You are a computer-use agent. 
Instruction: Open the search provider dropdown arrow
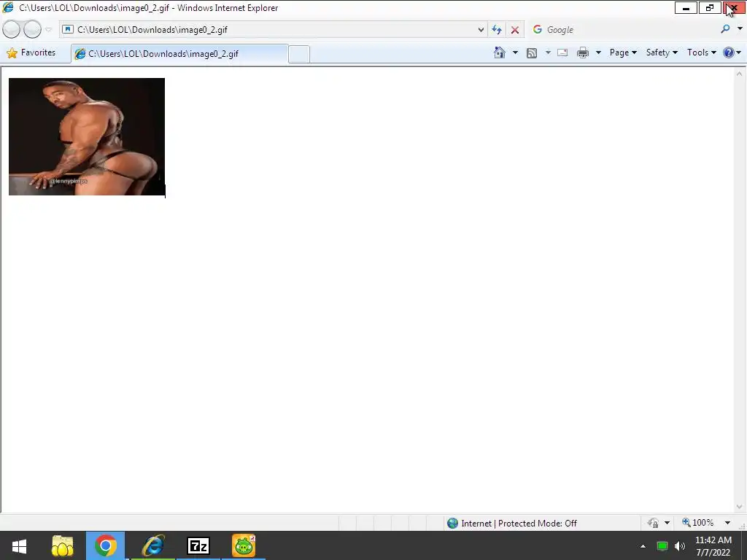pyautogui.click(x=740, y=29)
